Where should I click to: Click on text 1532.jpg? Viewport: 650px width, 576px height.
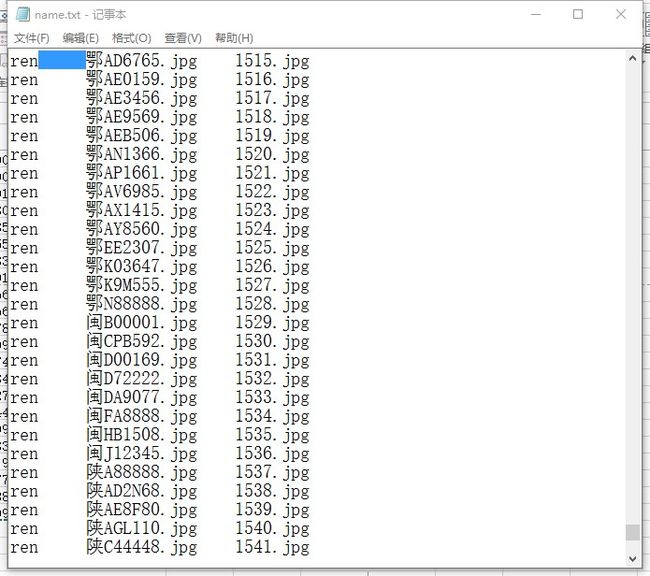[x=272, y=379]
